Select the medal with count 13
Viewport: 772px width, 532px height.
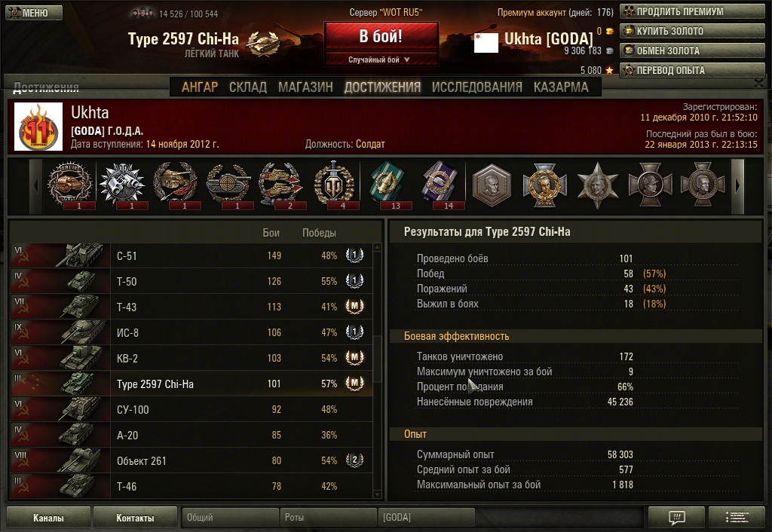[x=387, y=184]
